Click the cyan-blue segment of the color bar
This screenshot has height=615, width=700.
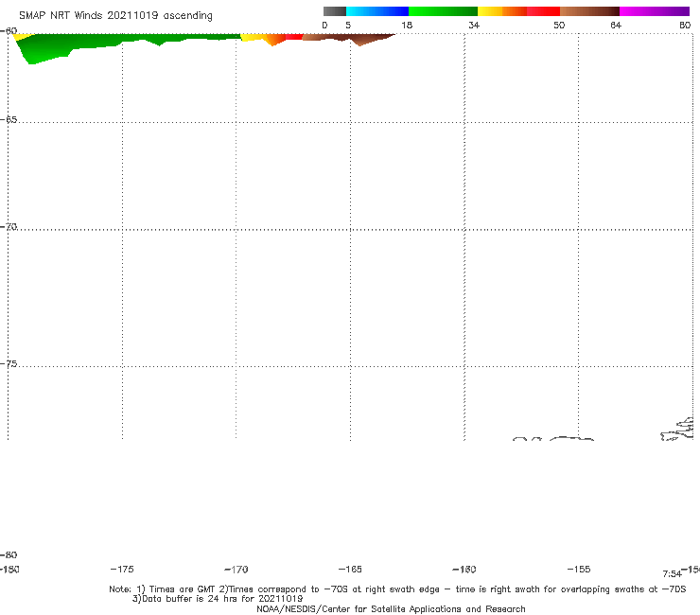377,11
